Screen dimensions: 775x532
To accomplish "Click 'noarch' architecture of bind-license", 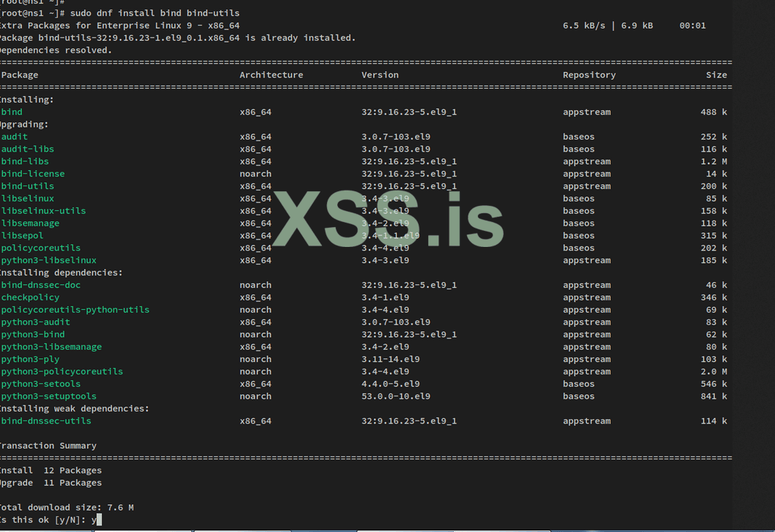I will pyautogui.click(x=256, y=174).
